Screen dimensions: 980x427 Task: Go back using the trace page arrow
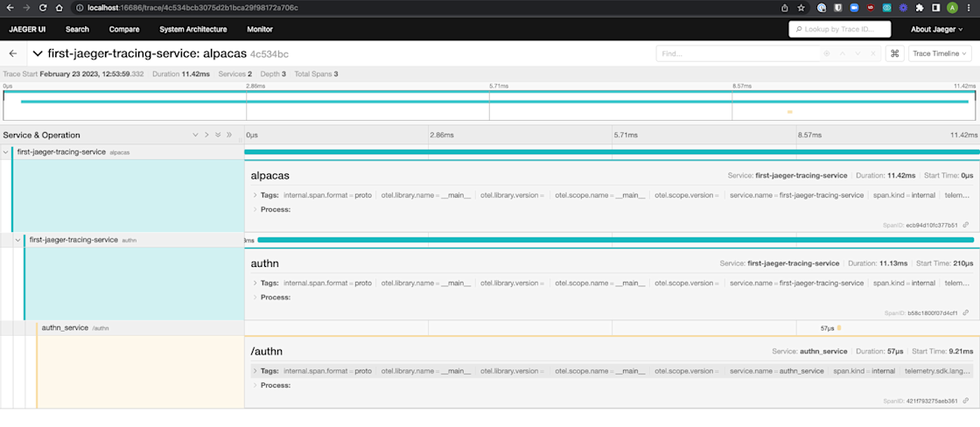[x=13, y=53]
